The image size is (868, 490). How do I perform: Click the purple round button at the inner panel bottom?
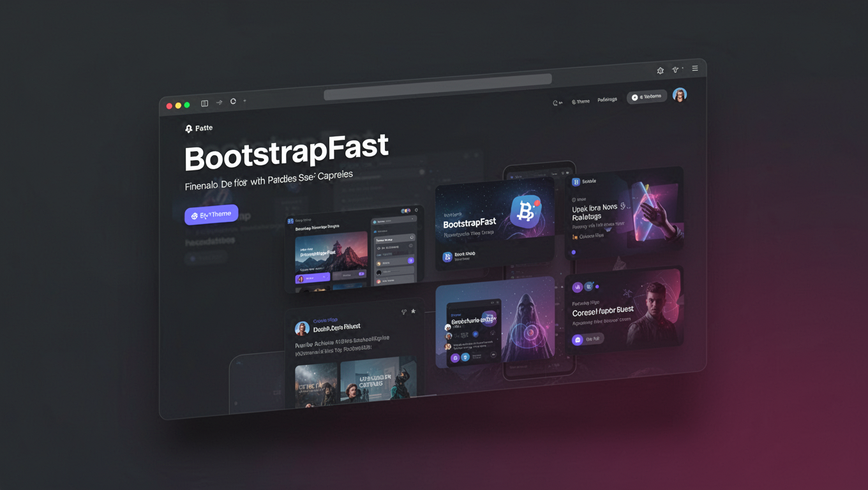pos(455,358)
